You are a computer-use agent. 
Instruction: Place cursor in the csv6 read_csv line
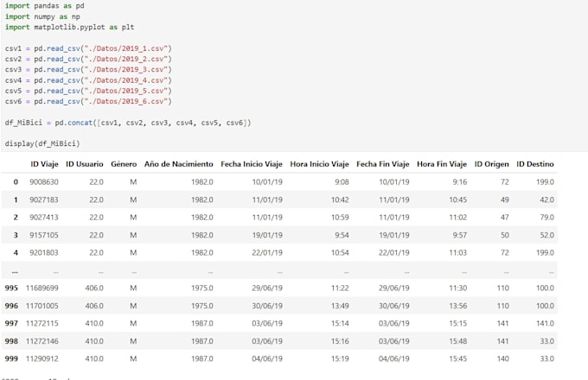point(88,101)
